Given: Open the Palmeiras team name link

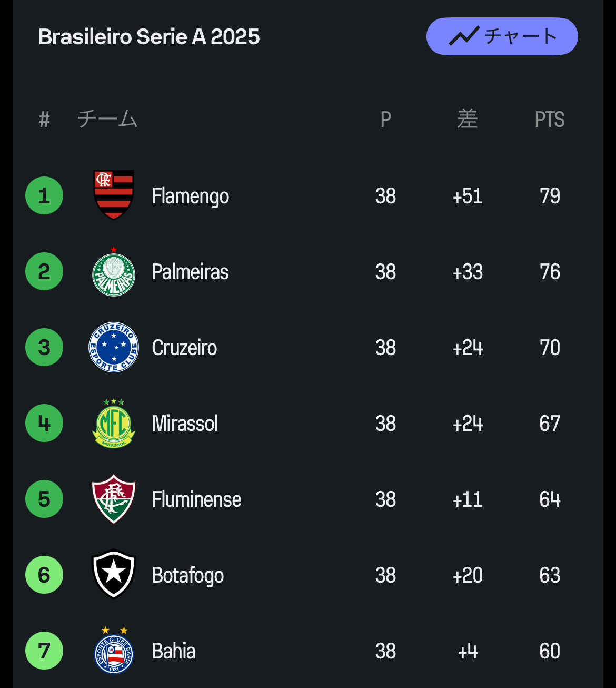Looking at the screenshot, I should coord(190,272).
